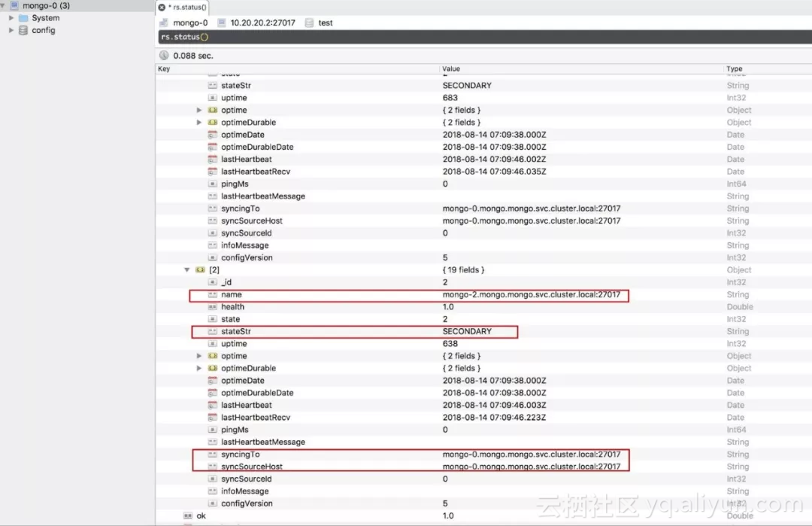Screen dimensions: 812x526
Task: Select the uptime value 638
Action: coord(450,344)
